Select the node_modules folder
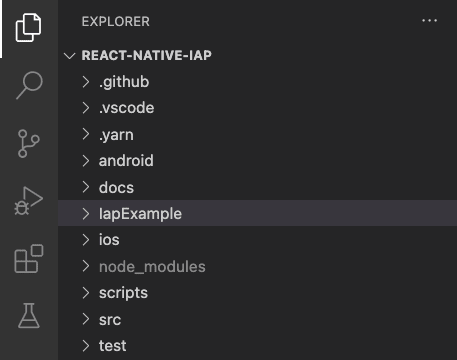Screen dimensions: 457x360 pyautogui.click(x=257, y=266)
